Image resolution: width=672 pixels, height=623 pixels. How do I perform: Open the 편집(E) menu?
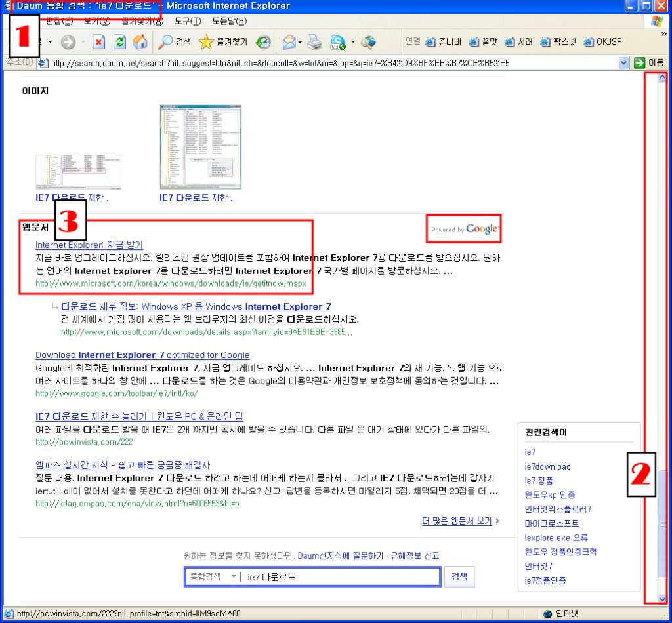tap(60, 21)
